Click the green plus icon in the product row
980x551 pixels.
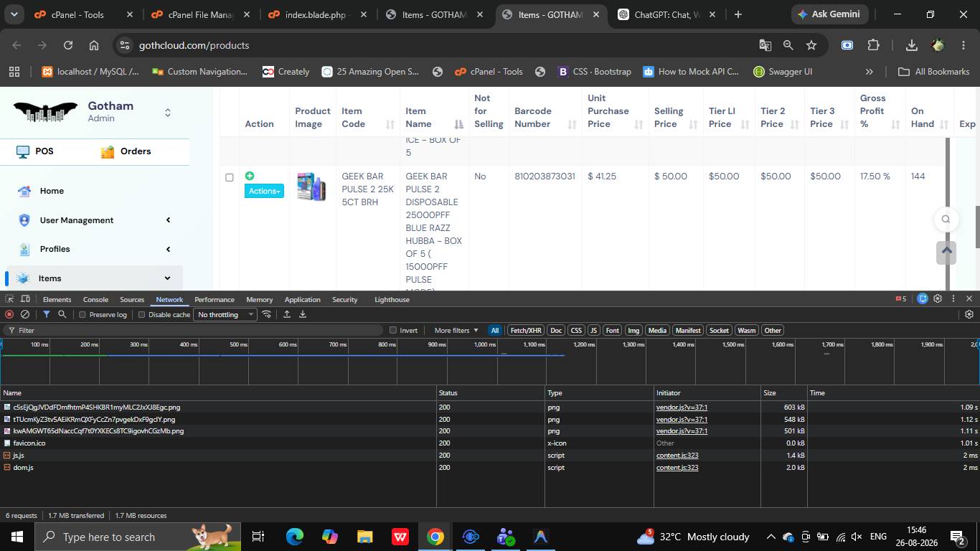[250, 176]
